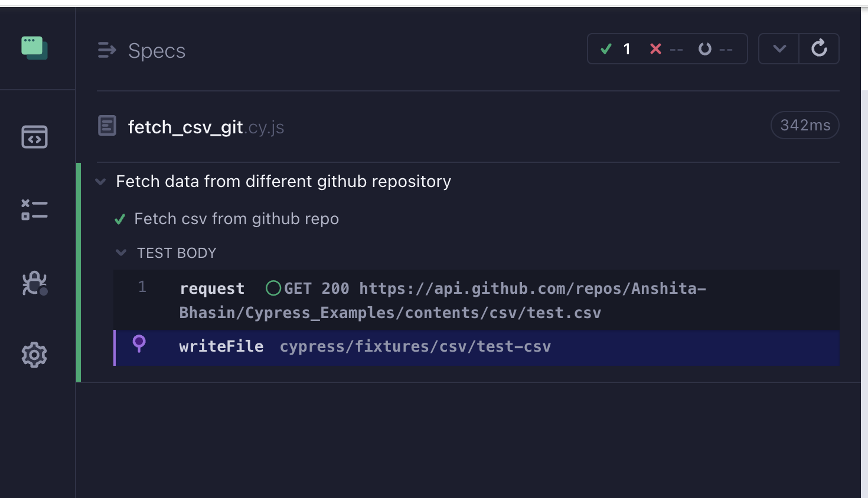Open Settings via the gear icon
Viewport: 868px width, 498px height.
point(34,355)
